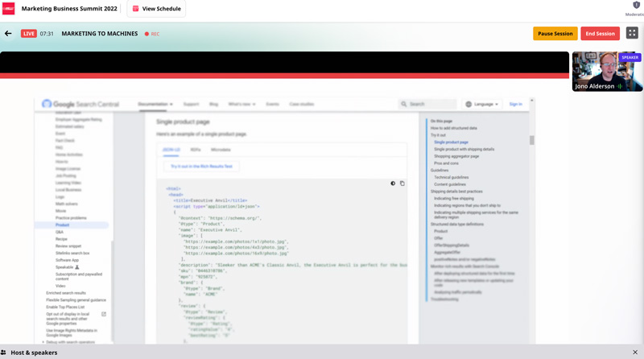
Task: Switch to the RDFa tab
Action: pyautogui.click(x=196, y=150)
